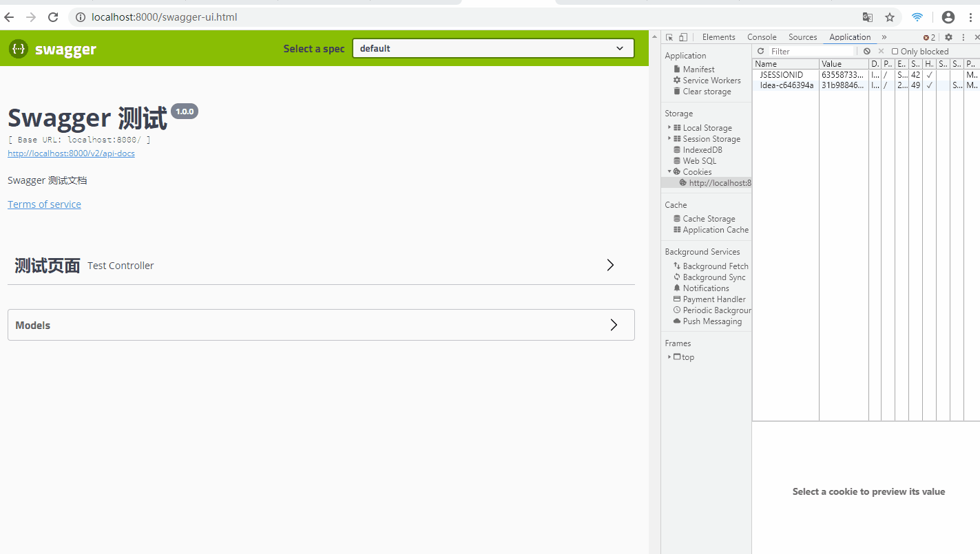Open Cache Storage in the sidebar
Screen dimensions: 980x554
point(705,219)
